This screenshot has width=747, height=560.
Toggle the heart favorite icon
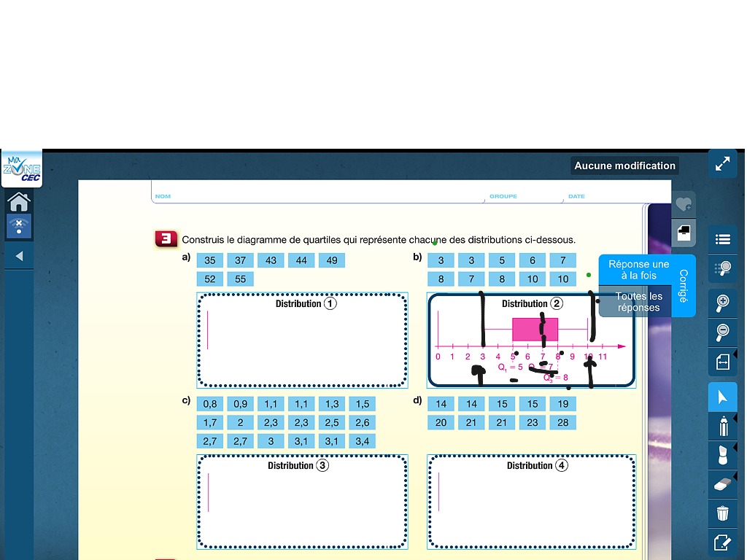pyautogui.click(x=684, y=204)
